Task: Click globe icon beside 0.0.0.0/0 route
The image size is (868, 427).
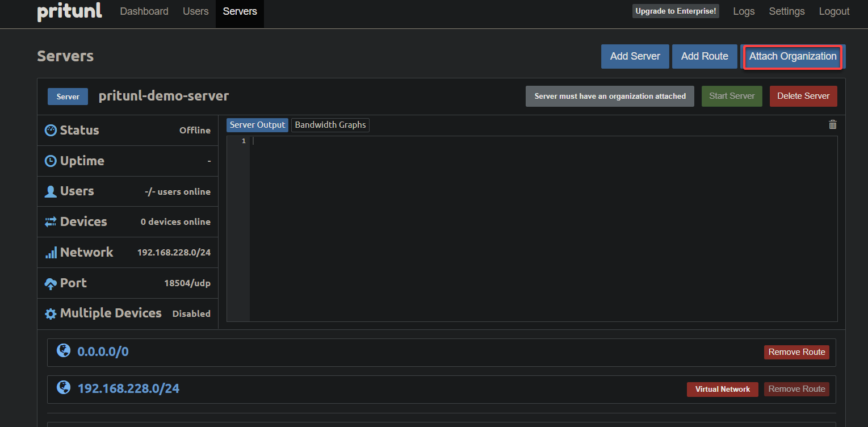Action: tap(64, 350)
